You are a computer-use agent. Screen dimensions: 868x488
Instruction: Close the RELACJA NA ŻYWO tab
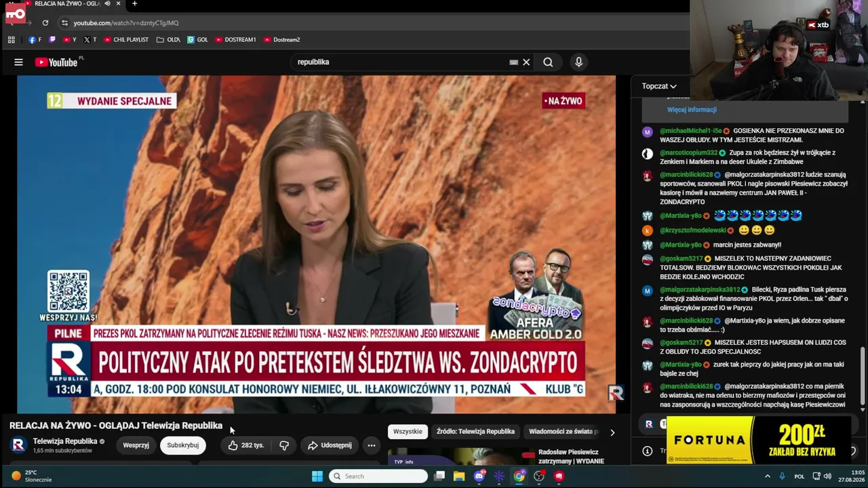(118, 4)
